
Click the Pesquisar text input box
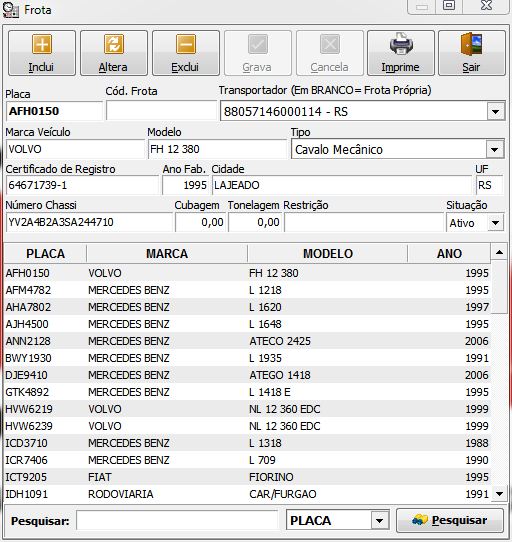click(x=177, y=520)
